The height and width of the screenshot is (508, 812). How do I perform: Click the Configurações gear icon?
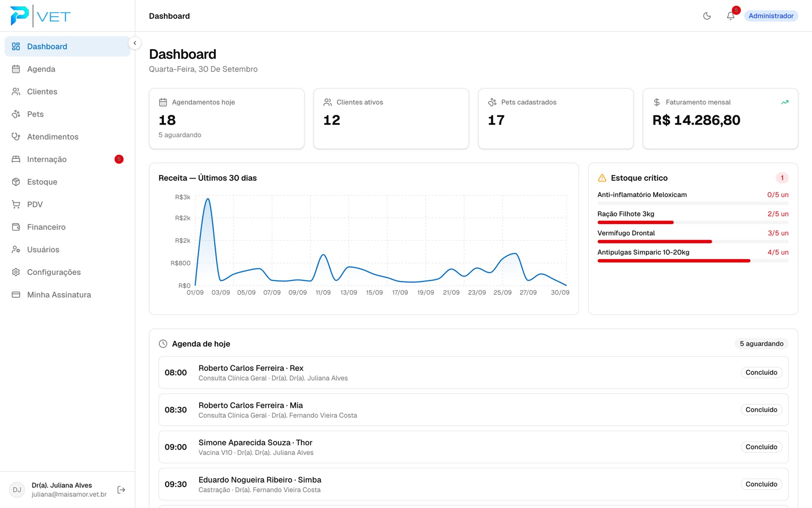(x=16, y=272)
